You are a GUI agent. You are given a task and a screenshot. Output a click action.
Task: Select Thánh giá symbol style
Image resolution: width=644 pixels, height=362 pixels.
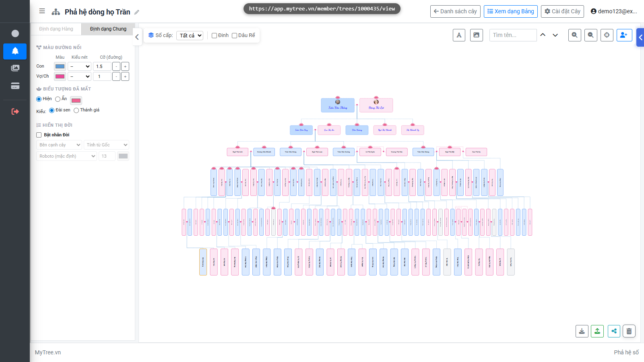click(76, 110)
